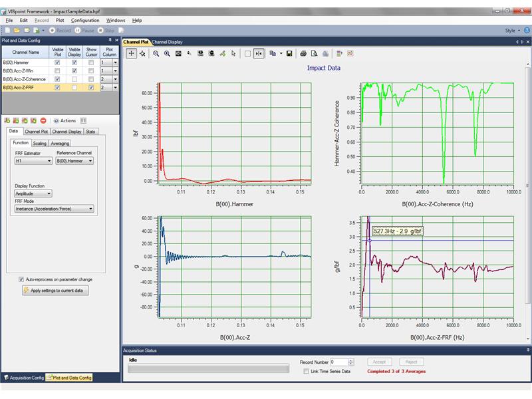Toggle Visible Plot for B(00).Acc-Z-Coherence
Image resolution: width=532 pixels, height=399 pixels.
[57, 79]
